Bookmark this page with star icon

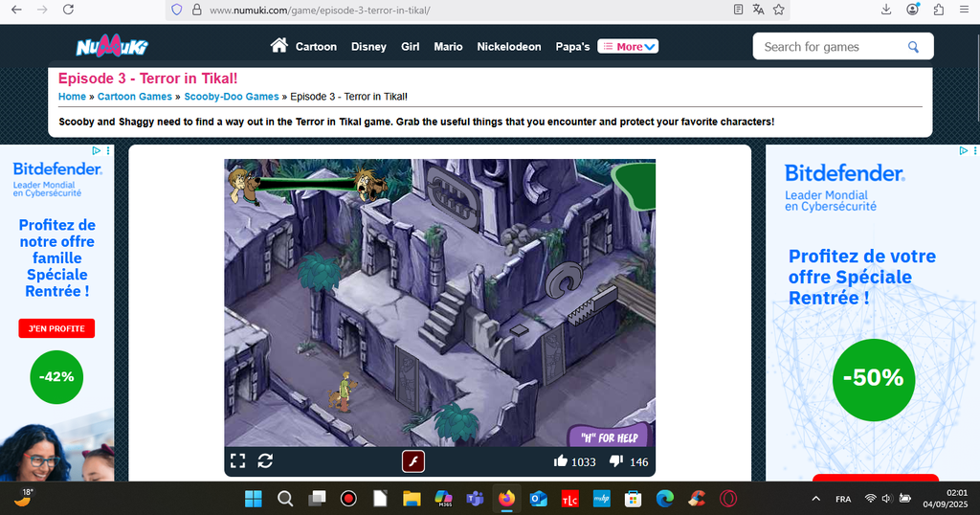(x=779, y=10)
